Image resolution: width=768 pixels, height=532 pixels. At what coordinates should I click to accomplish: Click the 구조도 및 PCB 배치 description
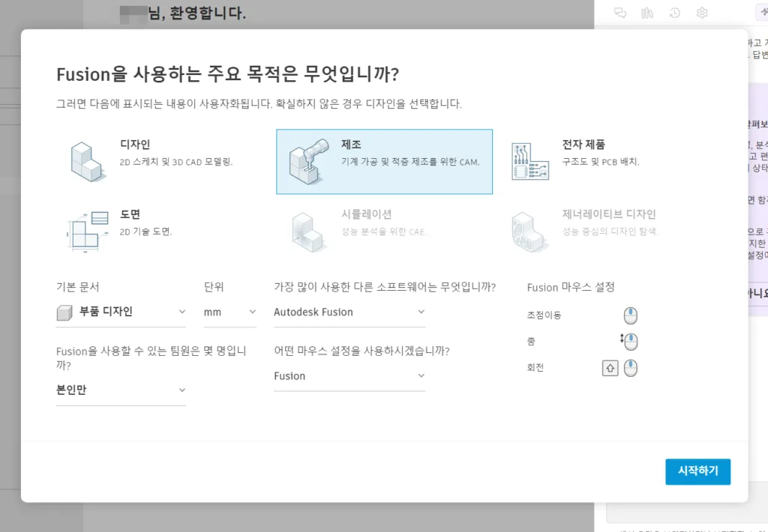point(601,162)
